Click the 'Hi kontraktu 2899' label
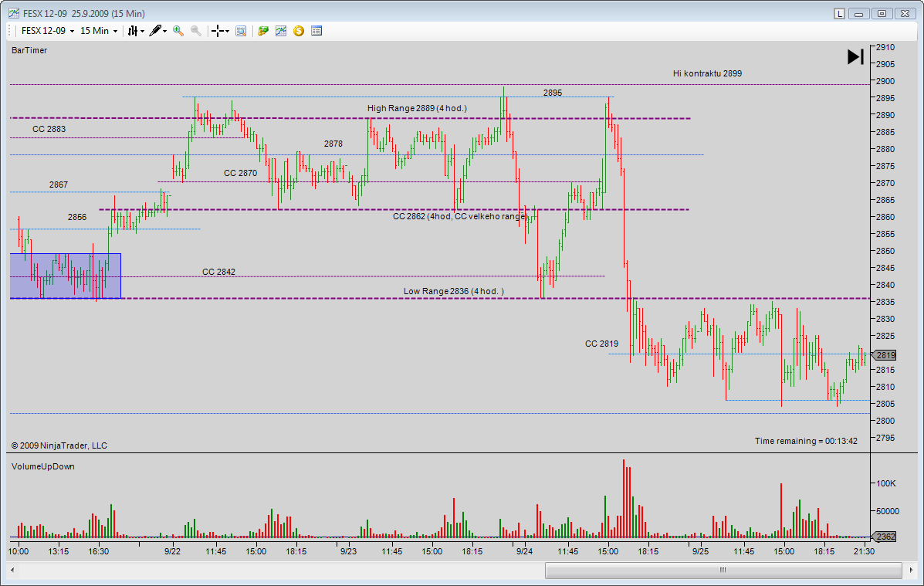The image size is (924, 586). pyautogui.click(x=707, y=73)
